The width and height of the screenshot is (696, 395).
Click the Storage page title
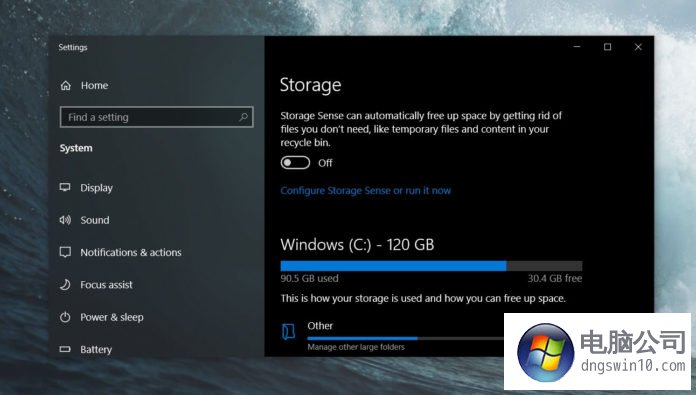click(310, 85)
